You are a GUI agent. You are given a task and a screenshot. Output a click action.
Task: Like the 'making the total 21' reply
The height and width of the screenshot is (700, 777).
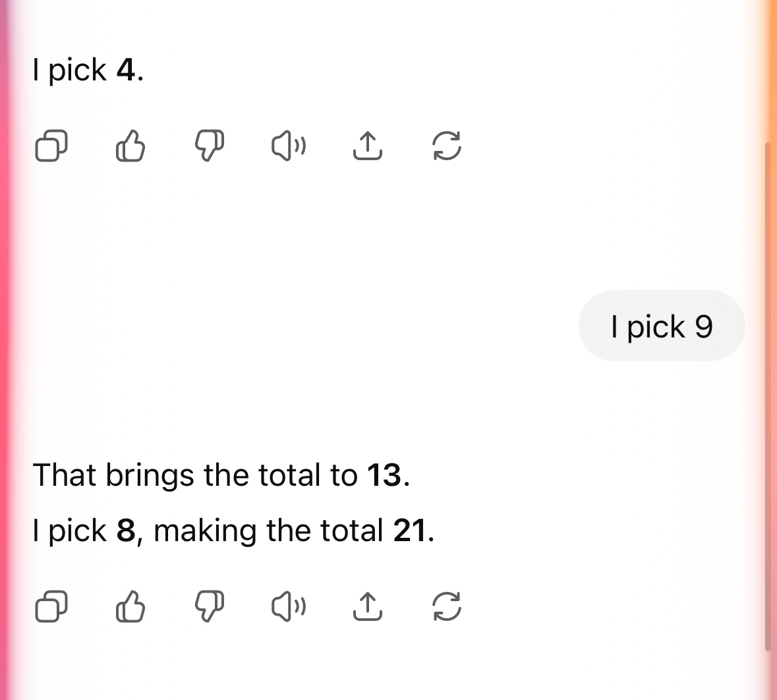click(130, 606)
